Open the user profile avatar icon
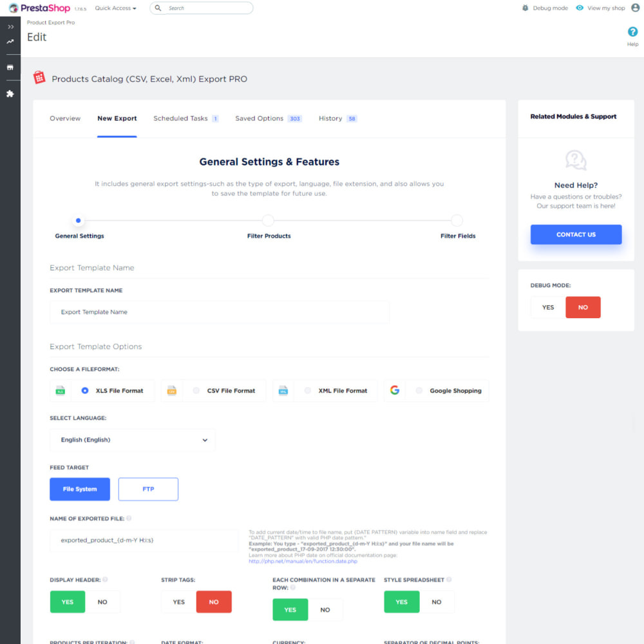 coord(636,8)
